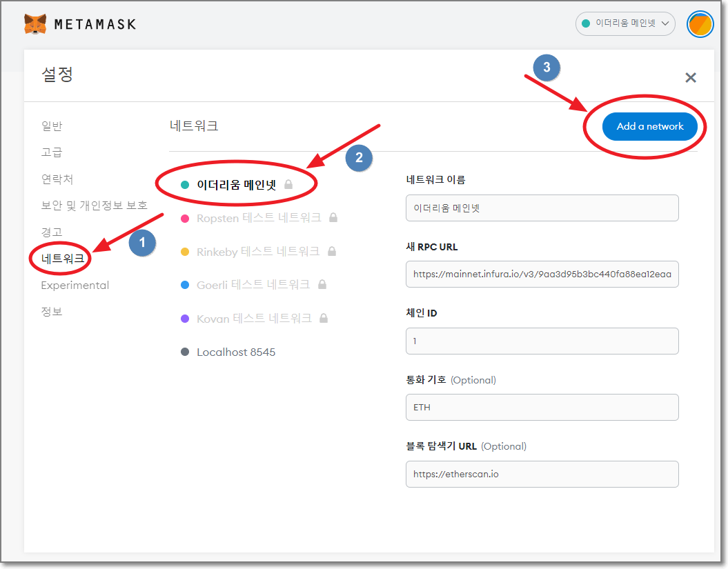Click the lock icon next to Ropsten 테스트 네트워크
The height and width of the screenshot is (569, 728).
coord(332,217)
